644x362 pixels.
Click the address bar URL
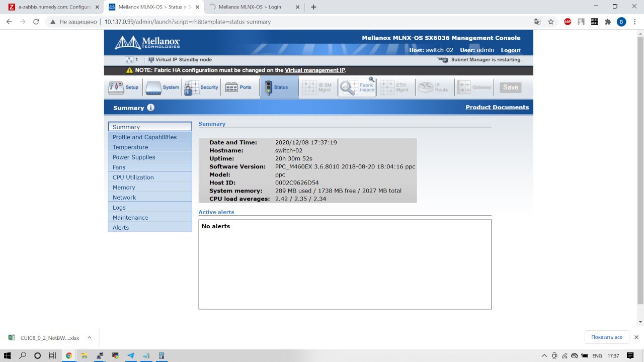click(188, 22)
